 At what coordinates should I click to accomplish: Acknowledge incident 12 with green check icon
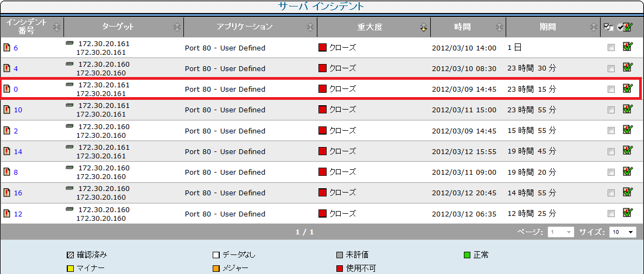pos(627,212)
